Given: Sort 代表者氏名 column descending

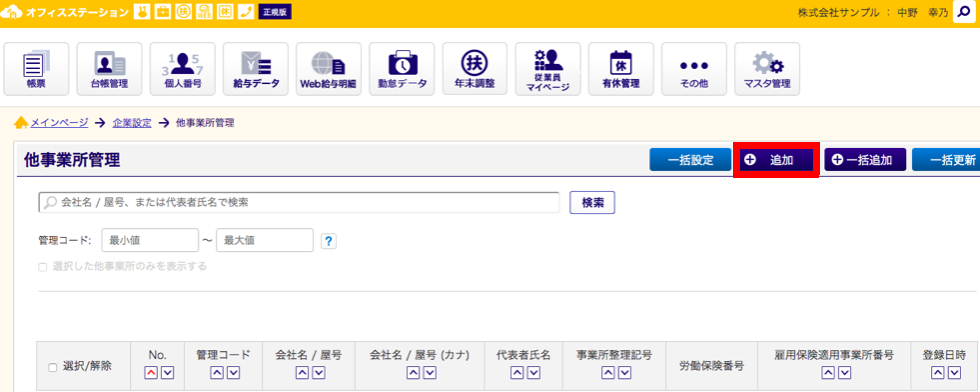Looking at the screenshot, I should click(x=533, y=373).
